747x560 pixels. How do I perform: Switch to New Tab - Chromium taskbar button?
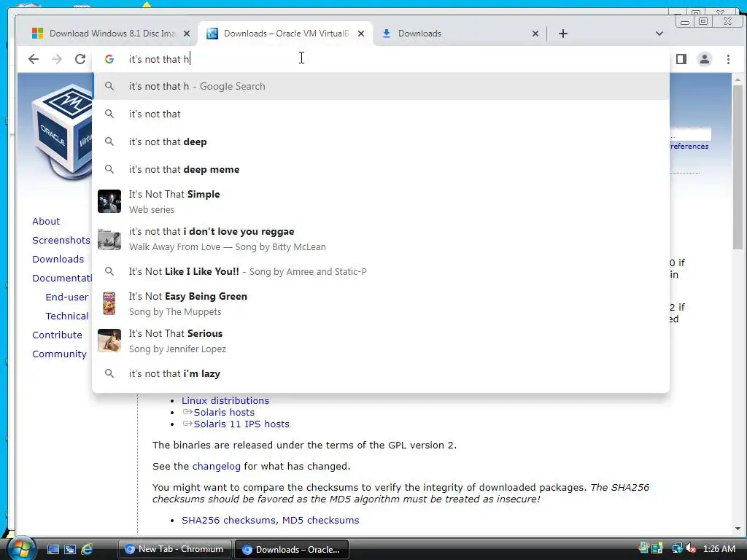[174, 549]
